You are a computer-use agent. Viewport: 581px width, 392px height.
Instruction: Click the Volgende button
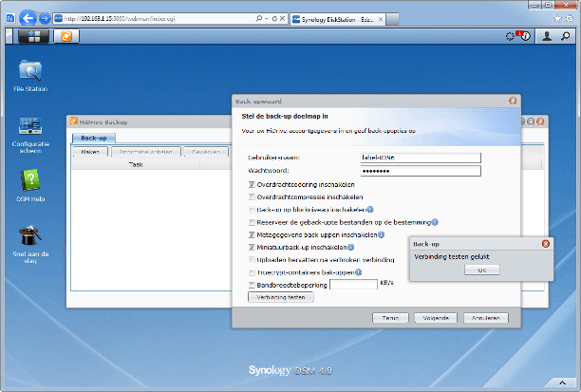point(436,318)
